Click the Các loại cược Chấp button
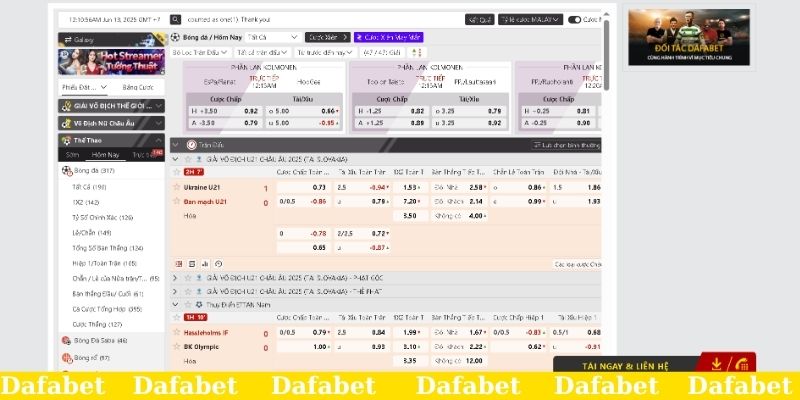Screen dimensions: 800x400 (577, 264)
